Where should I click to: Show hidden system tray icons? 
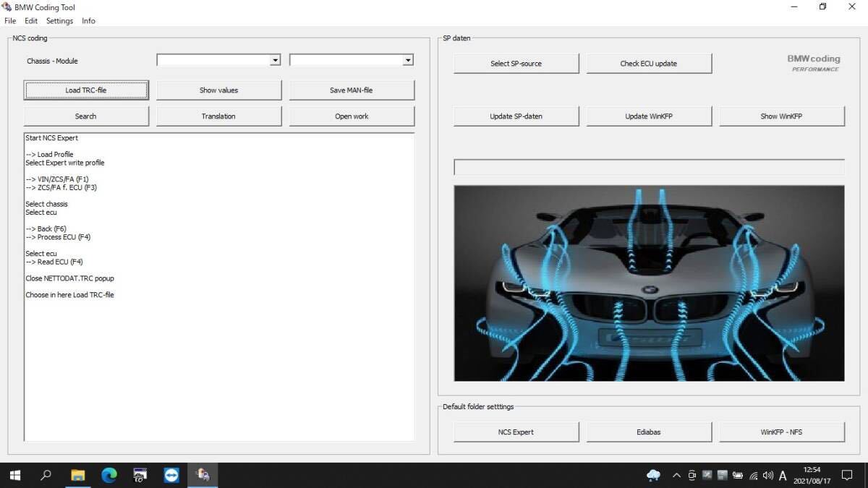click(676, 475)
